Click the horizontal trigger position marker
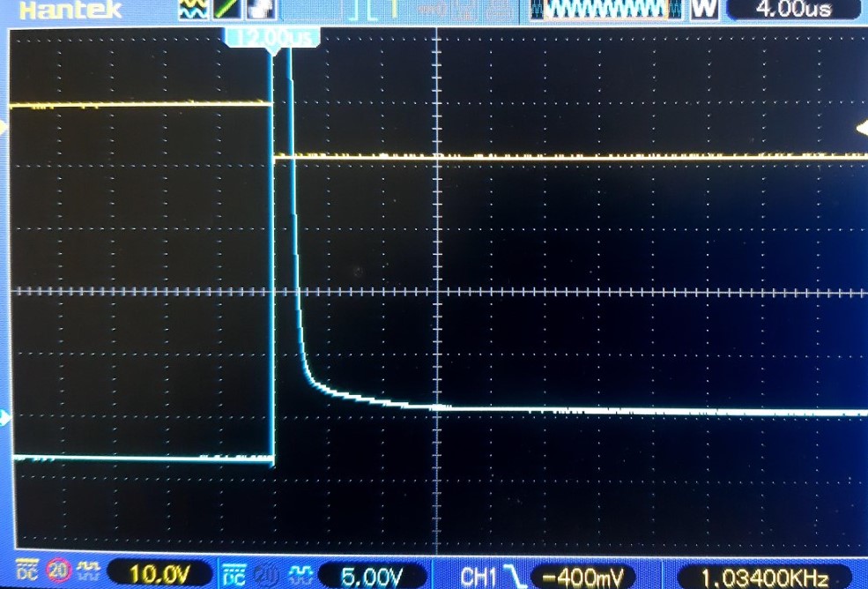This screenshot has width=868, height=589. pyautogui.click(x=271, y=51)
